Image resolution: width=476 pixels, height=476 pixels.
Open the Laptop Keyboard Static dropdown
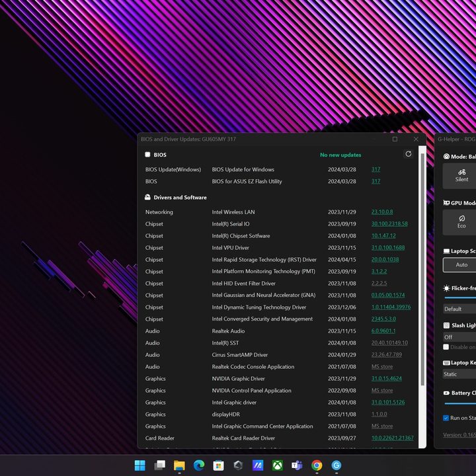(459, 374)
